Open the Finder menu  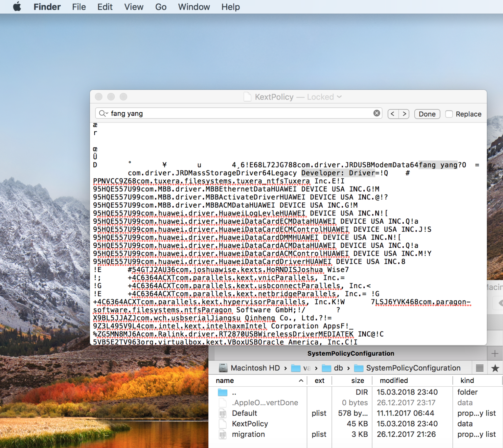(x=47, y=7)
